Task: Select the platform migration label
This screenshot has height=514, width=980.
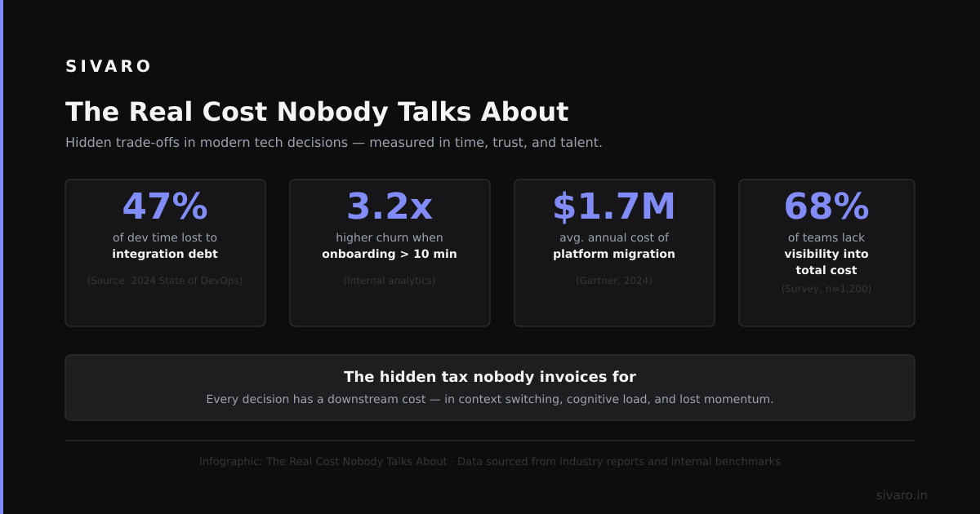Action: 614,254
